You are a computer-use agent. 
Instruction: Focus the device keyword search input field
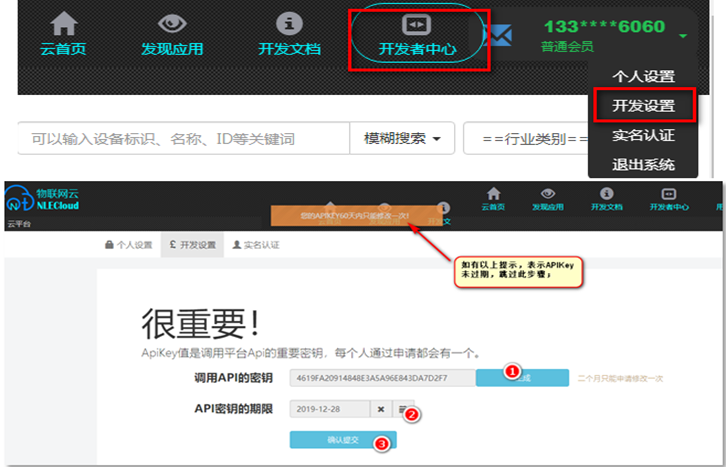pyautogui.click(x=184, y=138)
